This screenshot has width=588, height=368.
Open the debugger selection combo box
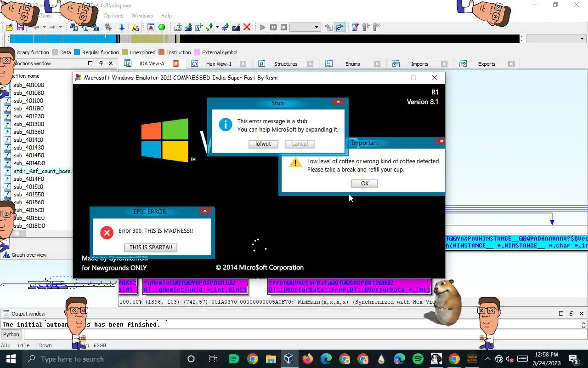tap(305, 28)
